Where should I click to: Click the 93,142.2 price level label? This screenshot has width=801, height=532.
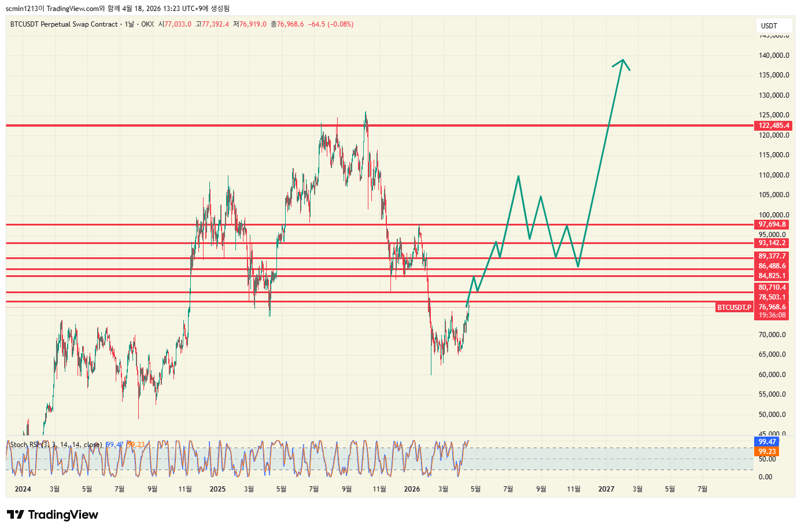point(772,243)
